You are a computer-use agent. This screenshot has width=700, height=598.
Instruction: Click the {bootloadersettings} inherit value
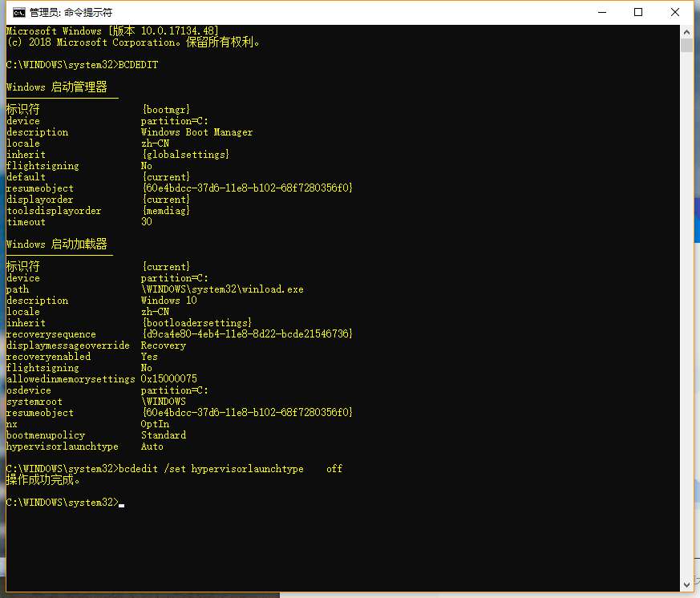(196, 323)
